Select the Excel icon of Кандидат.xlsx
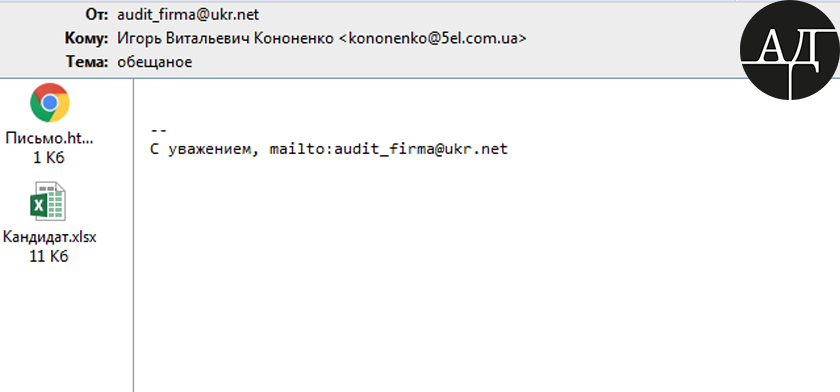The image size is (840, 392). pos(48,201)
